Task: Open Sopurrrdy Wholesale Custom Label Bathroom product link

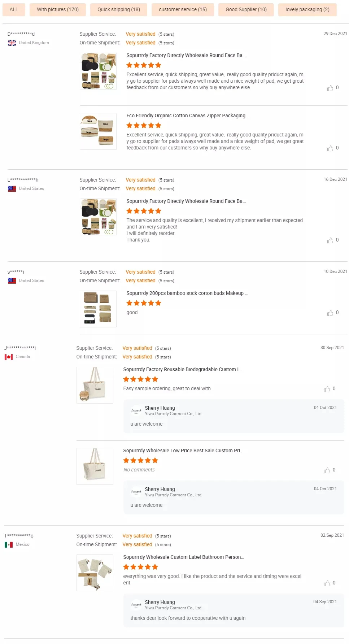Action: point(183,557)
